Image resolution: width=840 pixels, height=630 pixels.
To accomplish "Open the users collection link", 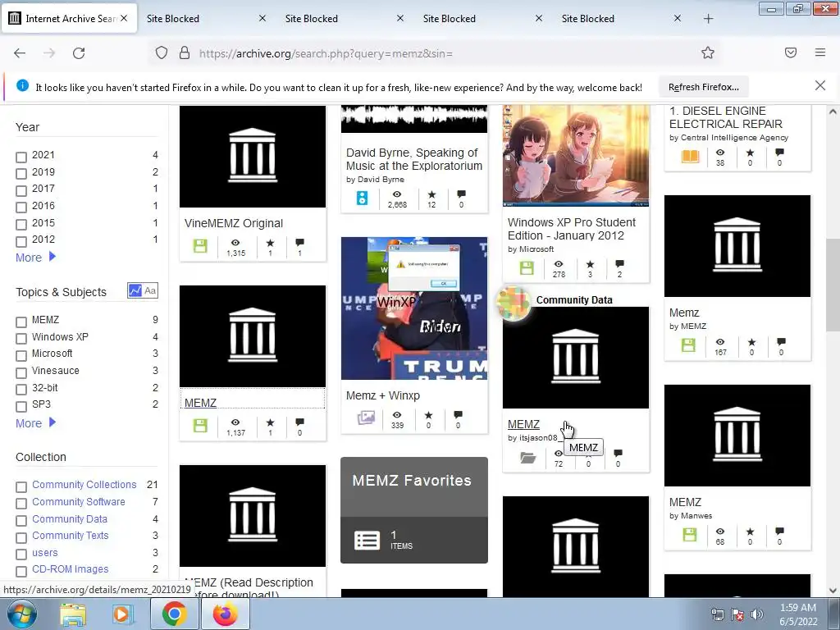I will [44, 552].
